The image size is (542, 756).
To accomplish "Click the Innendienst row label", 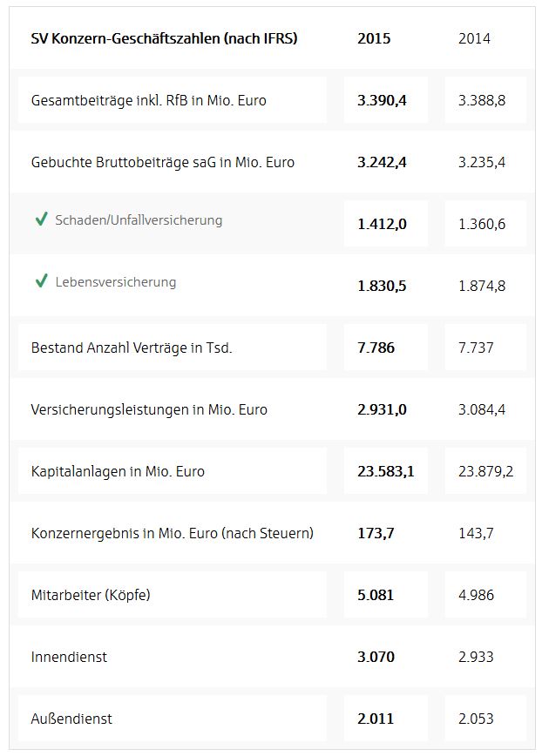I will pyautogui.click(x=69, y=657).
